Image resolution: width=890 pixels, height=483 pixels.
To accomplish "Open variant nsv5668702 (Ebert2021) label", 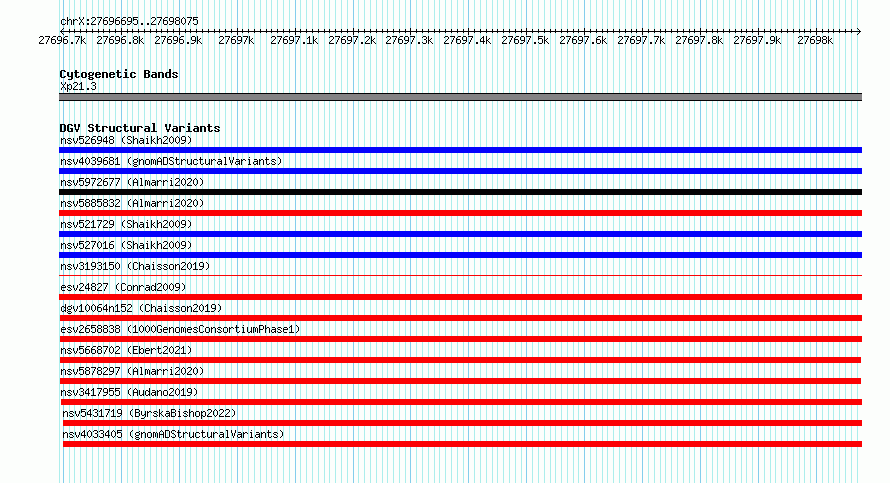I will point(126,350).
